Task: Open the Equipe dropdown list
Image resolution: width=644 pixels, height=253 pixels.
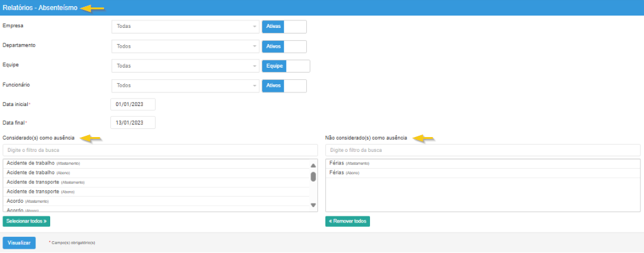Action: coord(185,66)
